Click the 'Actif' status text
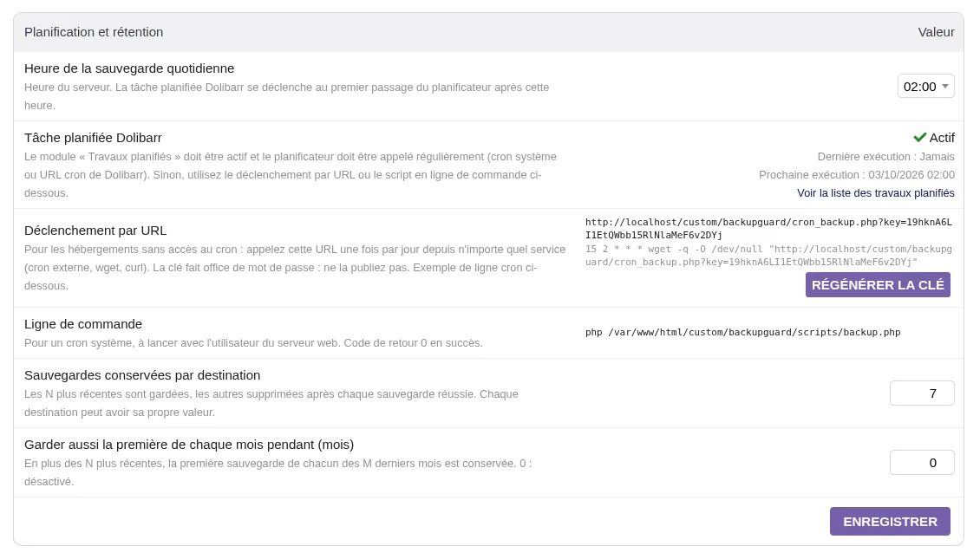The image size is (980, 559). click(x=942, y=138)
